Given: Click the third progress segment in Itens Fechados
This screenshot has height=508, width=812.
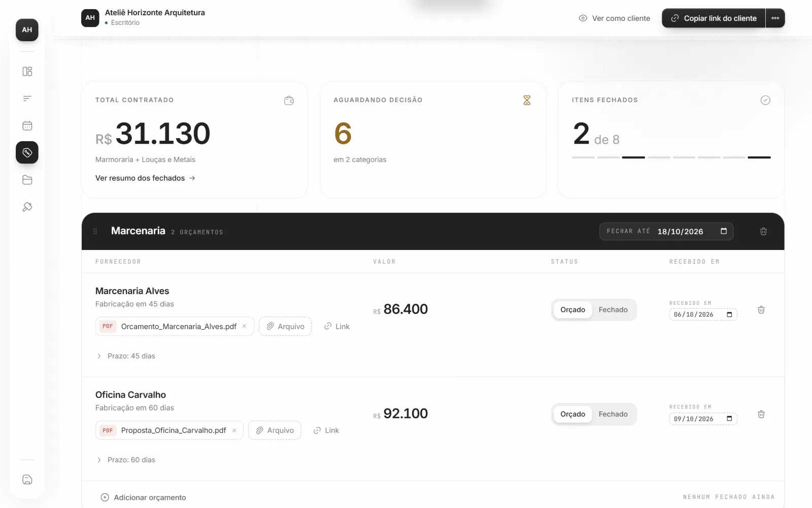Looking at the screenshot, I should [x=633, y=157].
